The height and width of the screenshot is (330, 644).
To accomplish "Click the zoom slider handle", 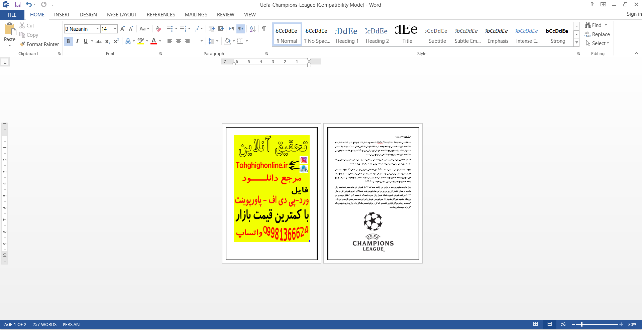I will pyautogui.click(x=581, y=324).
